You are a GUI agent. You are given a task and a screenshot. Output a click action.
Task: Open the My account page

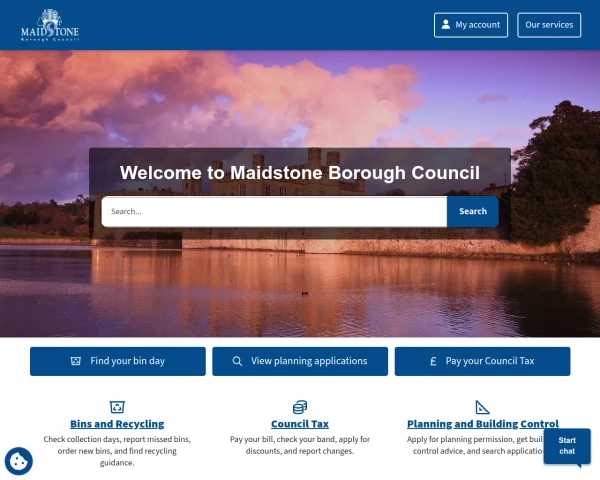(x=471, y=25)
